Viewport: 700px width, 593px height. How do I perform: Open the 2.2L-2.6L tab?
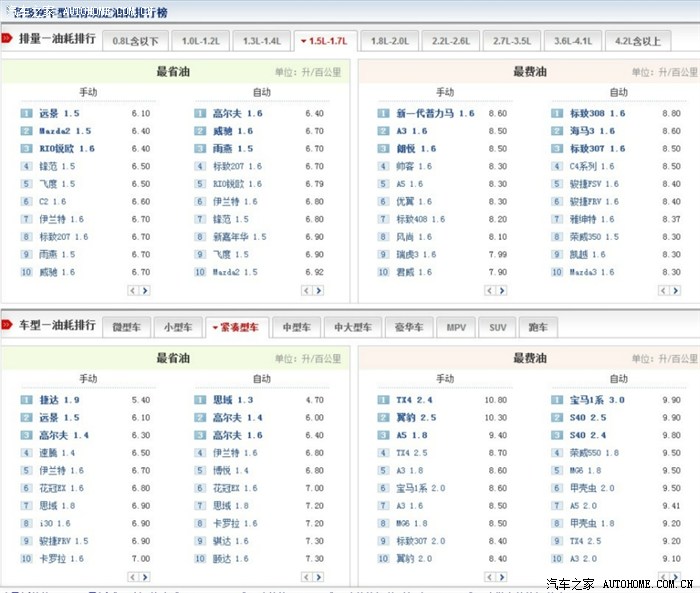tap(451, 41)
